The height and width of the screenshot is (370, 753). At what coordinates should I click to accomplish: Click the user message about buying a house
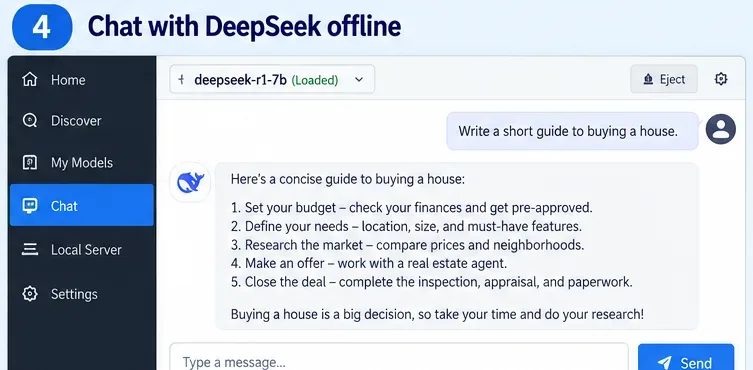click(x=572, y=131)
